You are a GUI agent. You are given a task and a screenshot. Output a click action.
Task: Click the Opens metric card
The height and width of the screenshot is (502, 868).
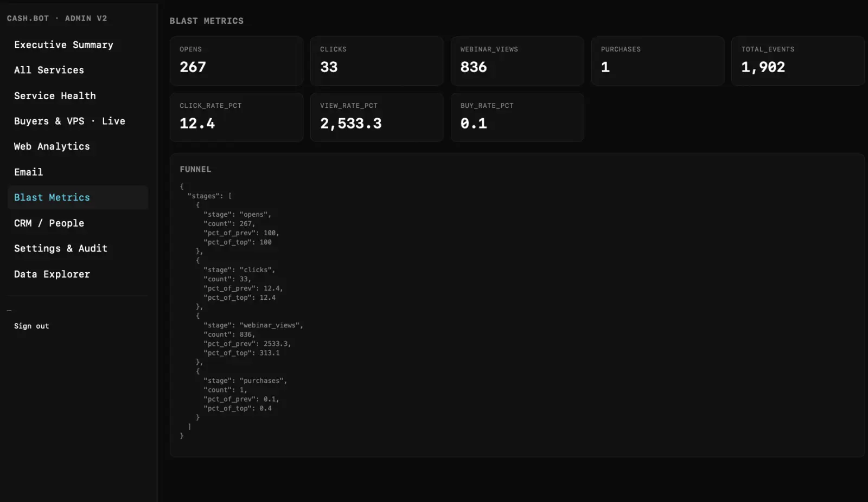pyautogui.click(x=236, y=61)
